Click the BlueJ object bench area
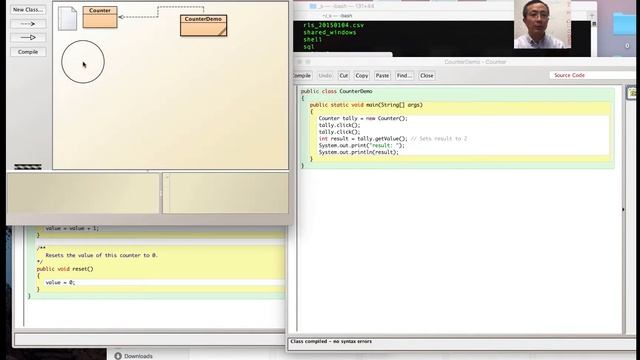The height and width of the screenshot is (360, 640). pyautogui.click(x=83, y=193)
